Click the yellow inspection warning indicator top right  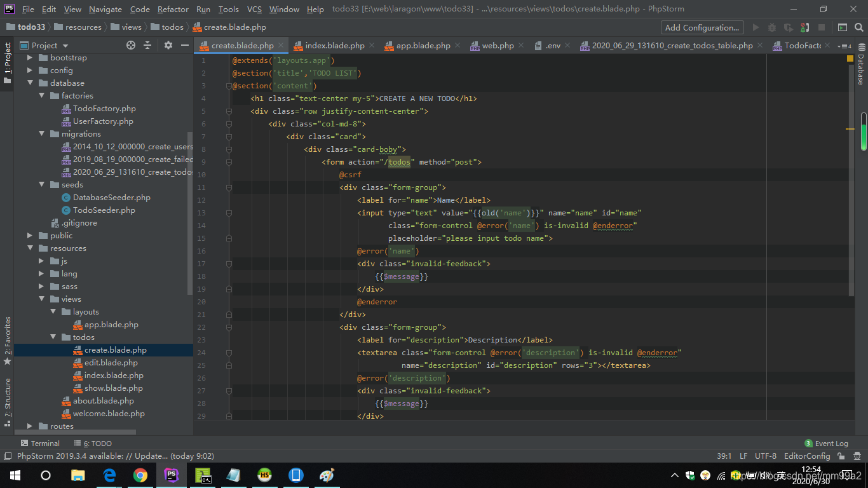click(850, 58)
